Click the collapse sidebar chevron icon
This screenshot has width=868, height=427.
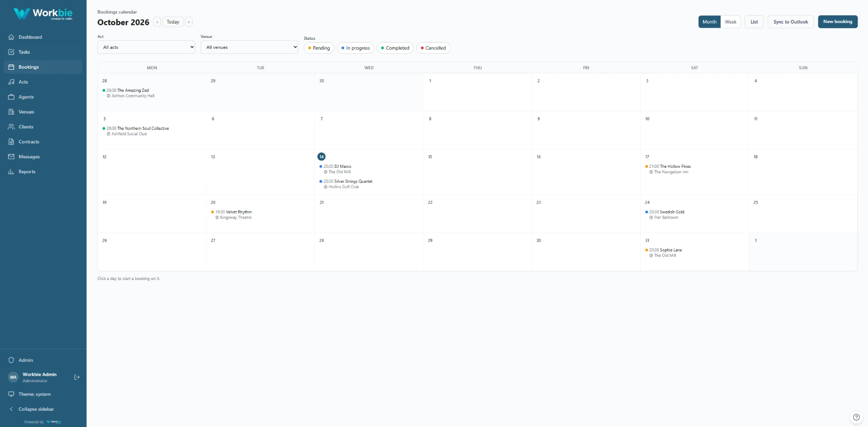pos(11,409)
